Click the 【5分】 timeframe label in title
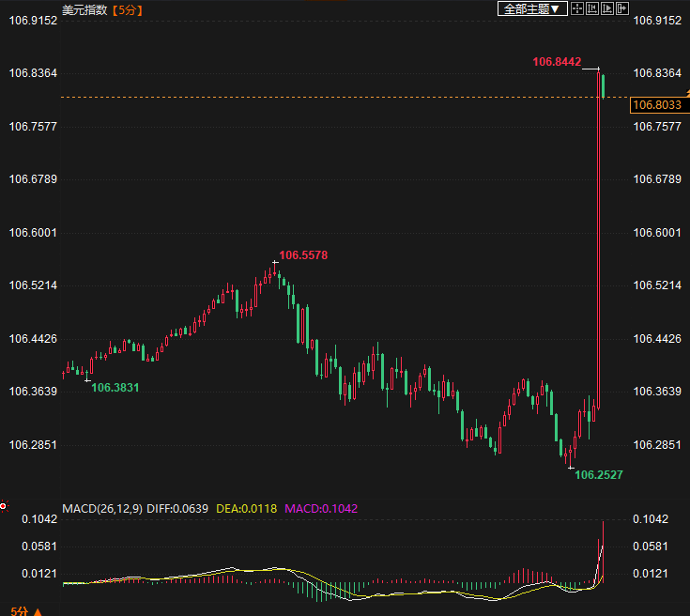This screenshot has width=690, height=616. [130, 8]
